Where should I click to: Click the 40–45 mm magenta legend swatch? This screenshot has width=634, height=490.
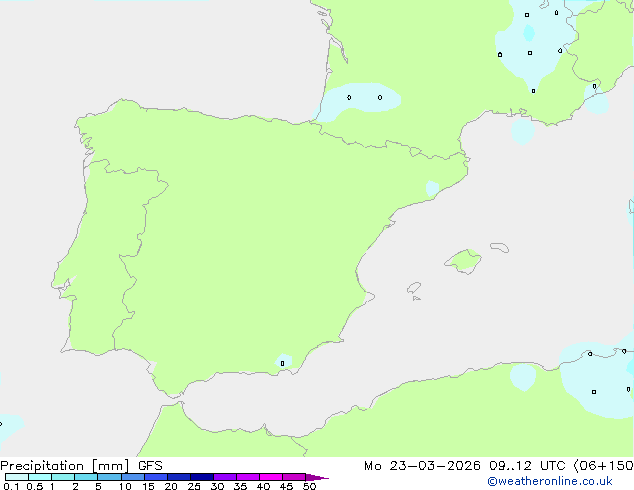pos(271,477)
